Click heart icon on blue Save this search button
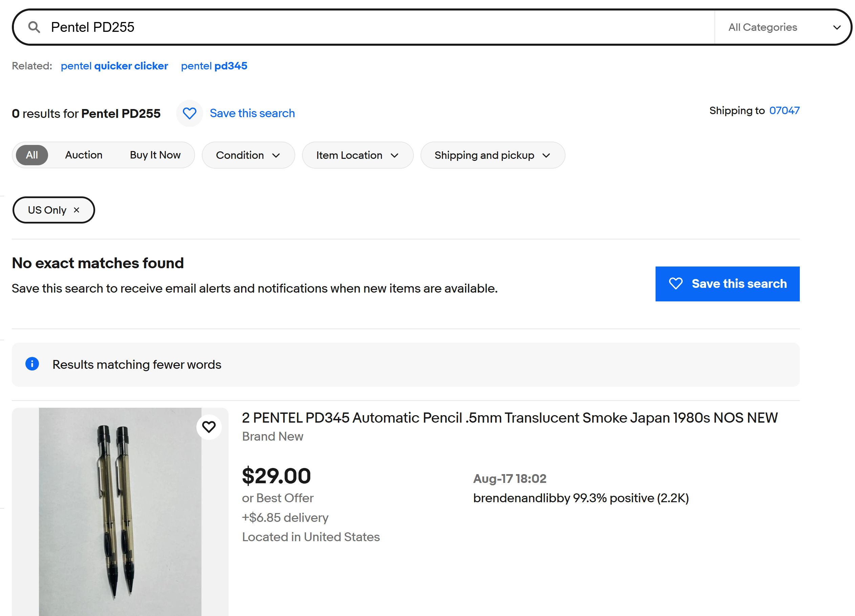The image size is (855, 616). [676, 283]
